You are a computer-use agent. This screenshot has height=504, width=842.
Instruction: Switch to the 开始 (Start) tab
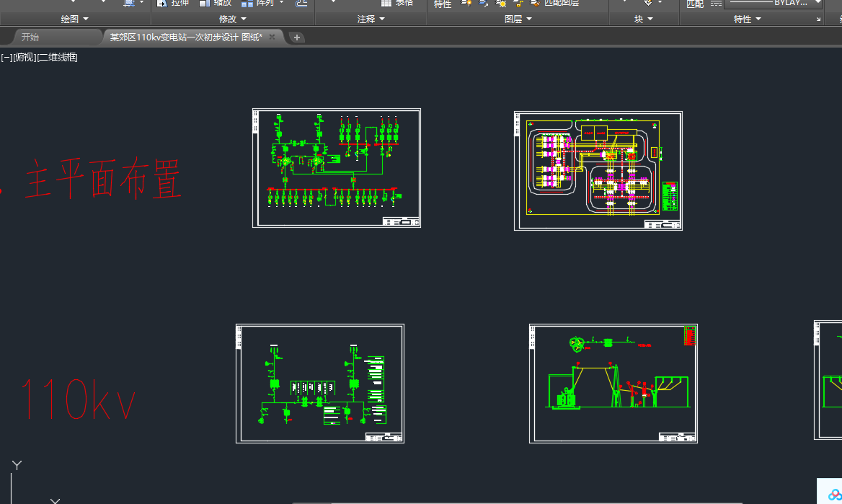click(x=30, y=37)
